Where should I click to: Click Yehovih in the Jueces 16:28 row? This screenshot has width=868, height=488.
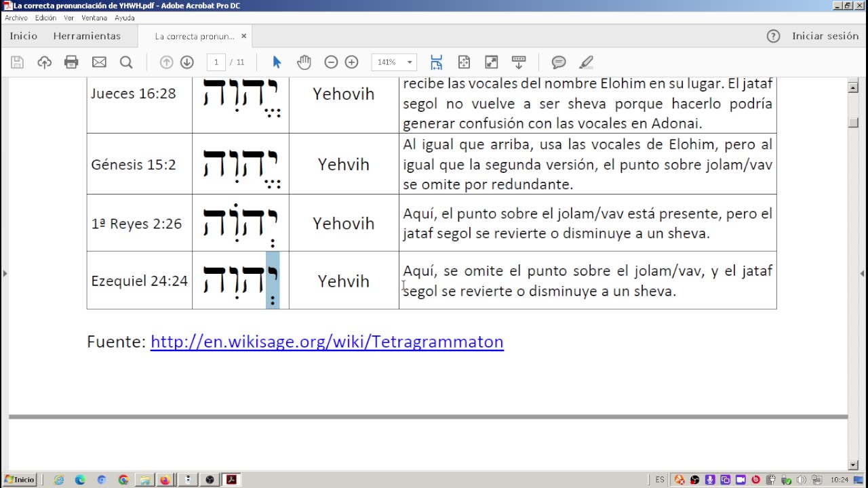coord(344,94)
